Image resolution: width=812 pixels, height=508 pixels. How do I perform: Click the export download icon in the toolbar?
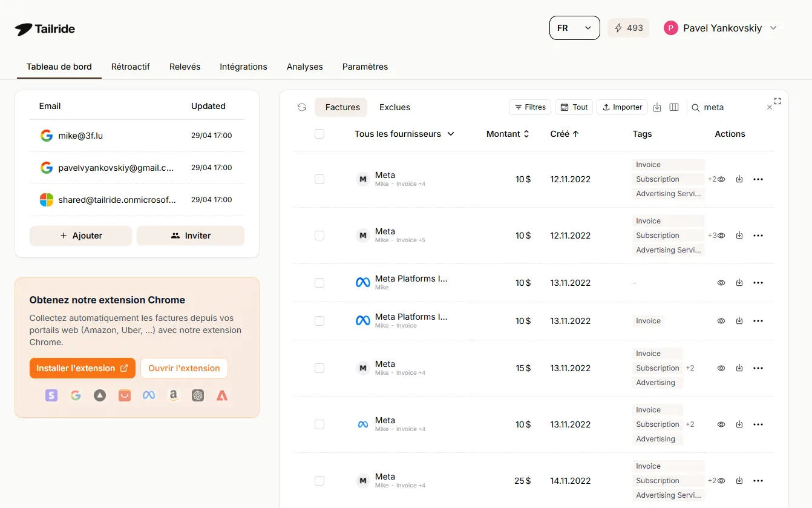point(657,107)
